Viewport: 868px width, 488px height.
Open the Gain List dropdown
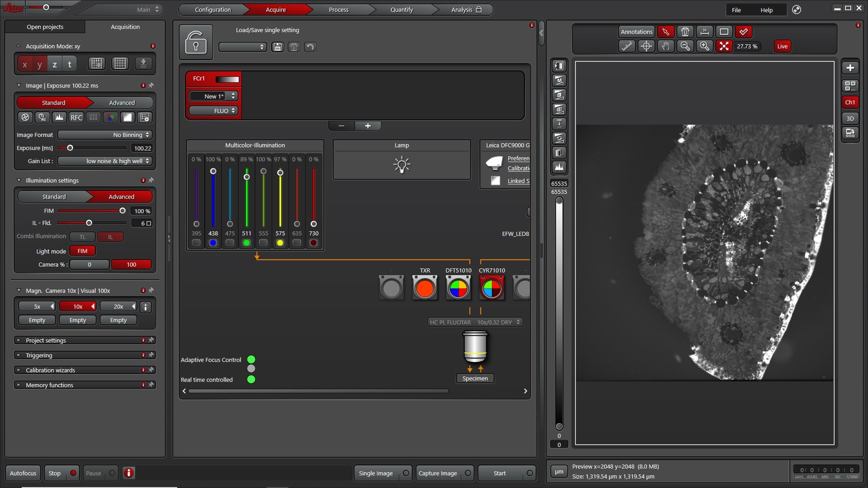(x=104, y=161)
